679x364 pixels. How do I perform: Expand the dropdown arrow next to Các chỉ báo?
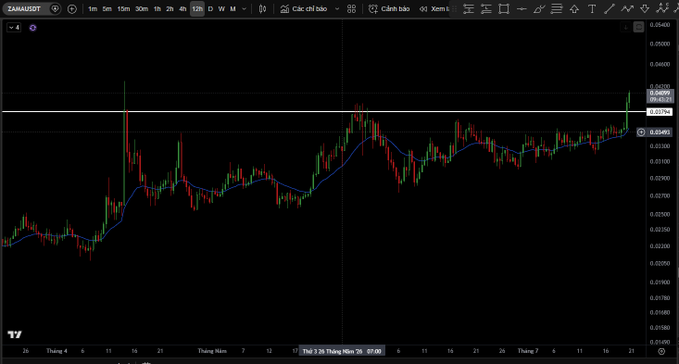click(337, 9)
